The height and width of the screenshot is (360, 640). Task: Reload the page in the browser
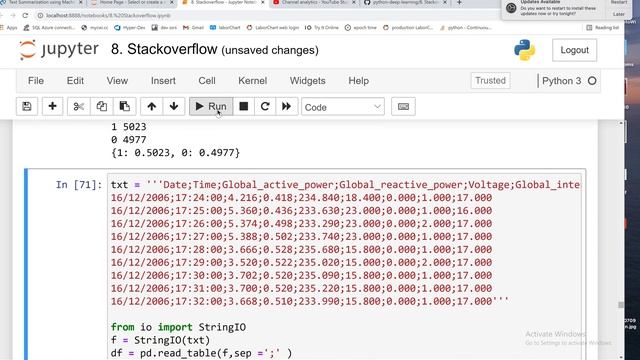[25, 16]
